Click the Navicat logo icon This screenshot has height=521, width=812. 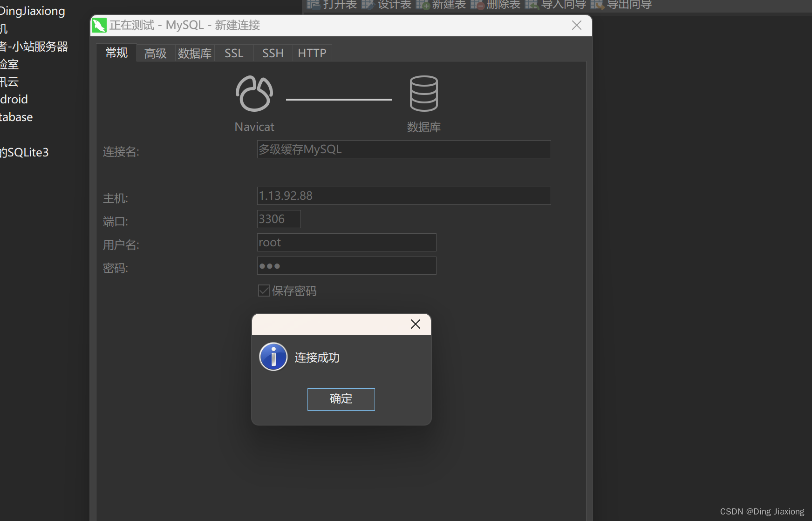coord(254,94)
